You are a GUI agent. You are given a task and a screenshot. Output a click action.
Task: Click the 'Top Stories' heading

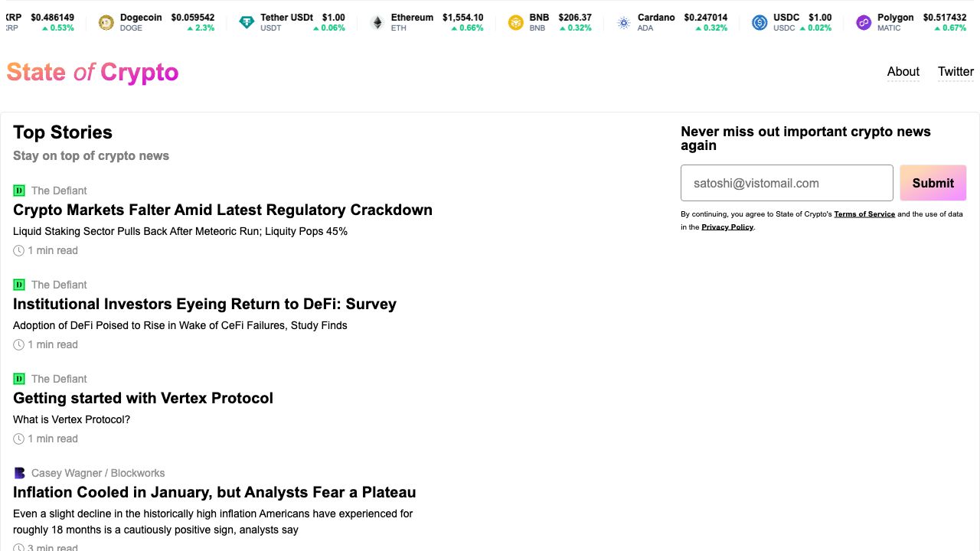[63, 132]
